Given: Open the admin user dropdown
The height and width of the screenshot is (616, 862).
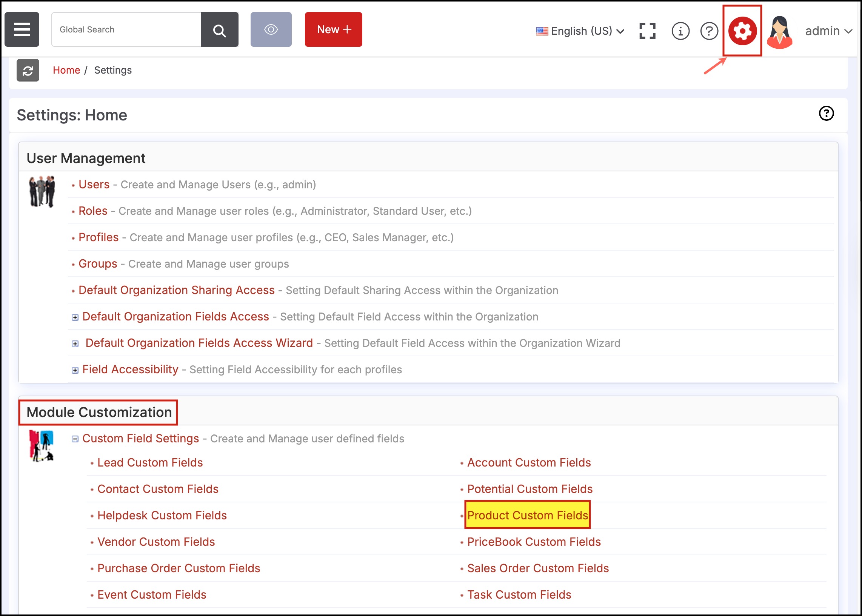Looking at the screenshot, I should click(828, 31).
